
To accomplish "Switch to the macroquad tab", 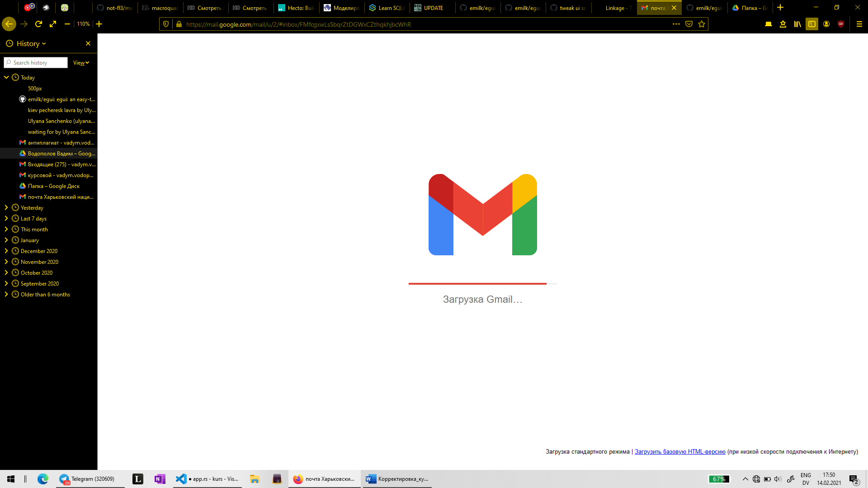I will [x=160, y=8].
